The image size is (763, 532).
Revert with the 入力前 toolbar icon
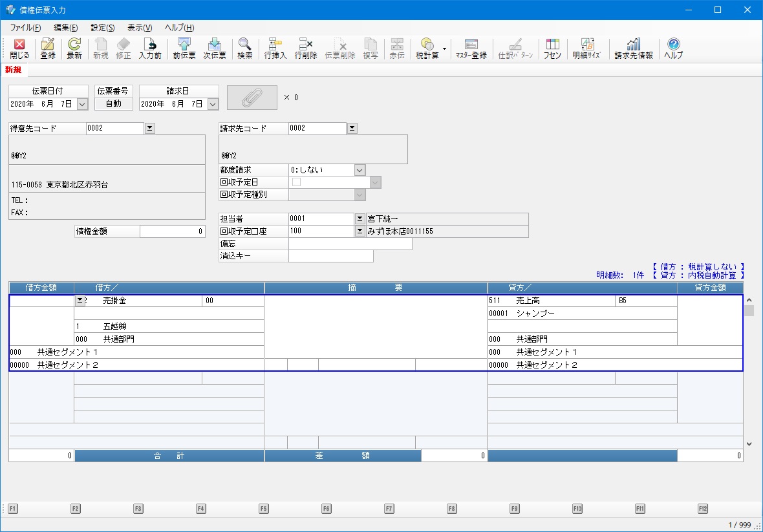pyautogui.click(x=150, y=48)
